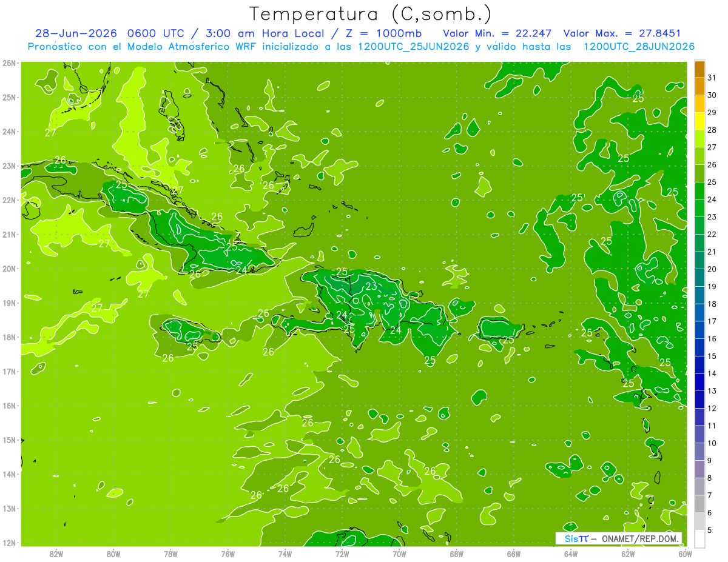Click the title 'Temperatura (C,somb.)'
The width and height of the screenshot is (728, 562).
click(x=371, y=14)
